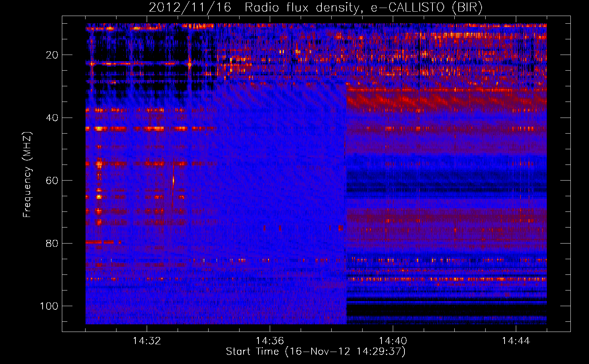Click the "14:44" time tick label
Image resolution: width=589 pixels, height=364 pixels.
(x=516, y=341)
